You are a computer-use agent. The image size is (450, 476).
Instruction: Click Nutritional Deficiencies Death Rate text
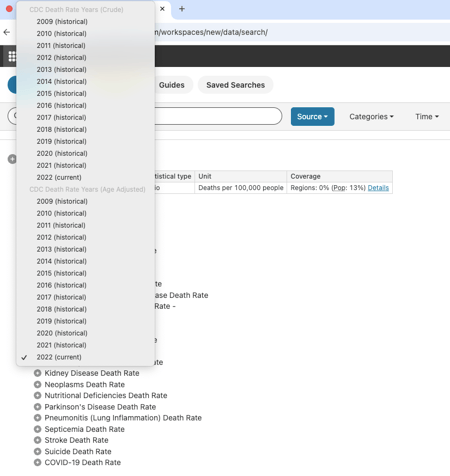(106, 395)
